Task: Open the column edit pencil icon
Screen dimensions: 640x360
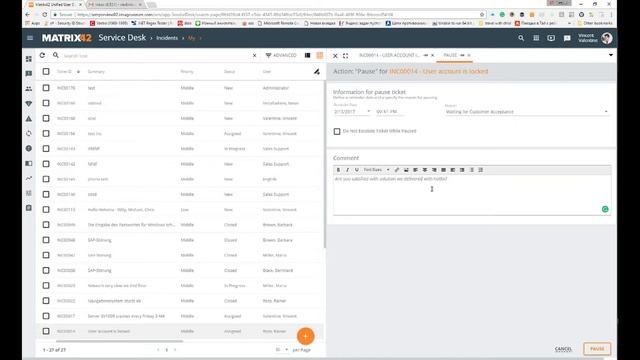Action: tap(317, 72)
